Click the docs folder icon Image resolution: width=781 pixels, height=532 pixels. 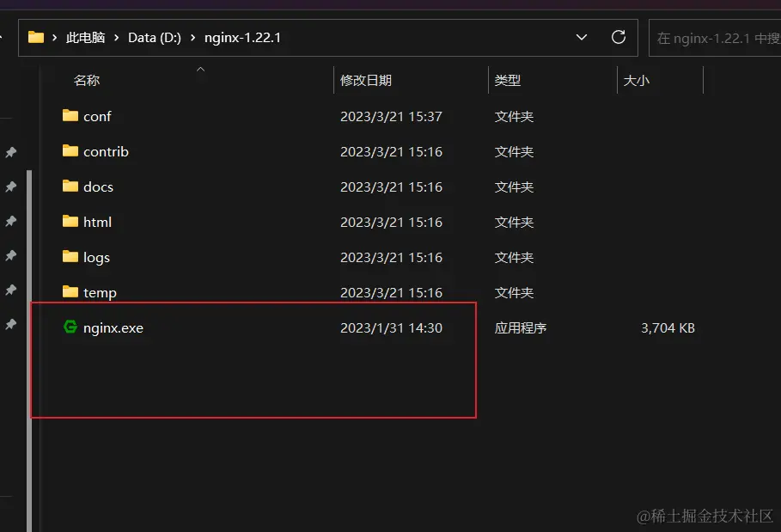click(70, 187)
